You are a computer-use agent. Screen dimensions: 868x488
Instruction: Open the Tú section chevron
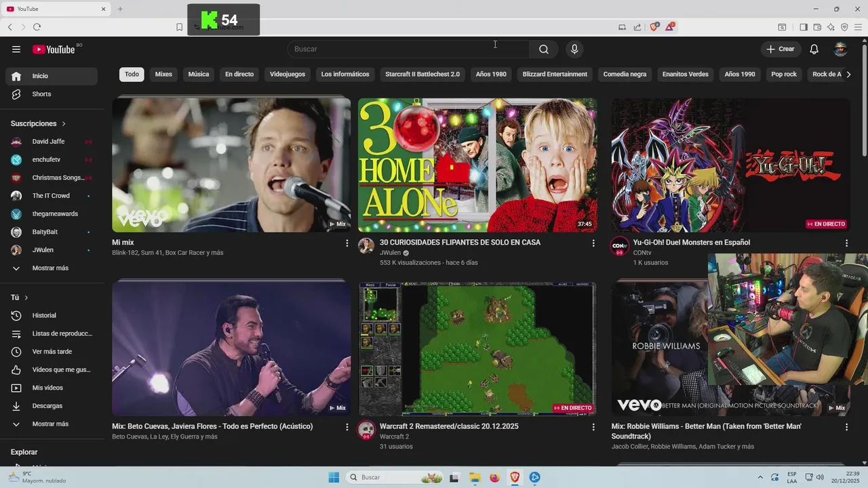point(26,298)
